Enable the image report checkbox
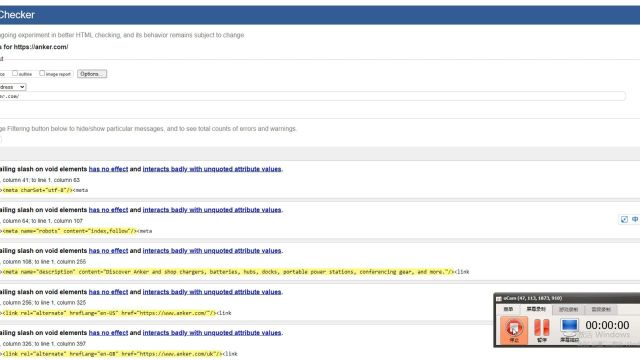The image size is (640, 360). click(x=42, y=73)
